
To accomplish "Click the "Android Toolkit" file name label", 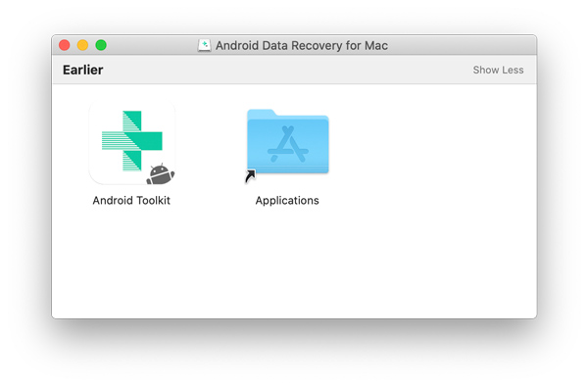I will 131,201.
